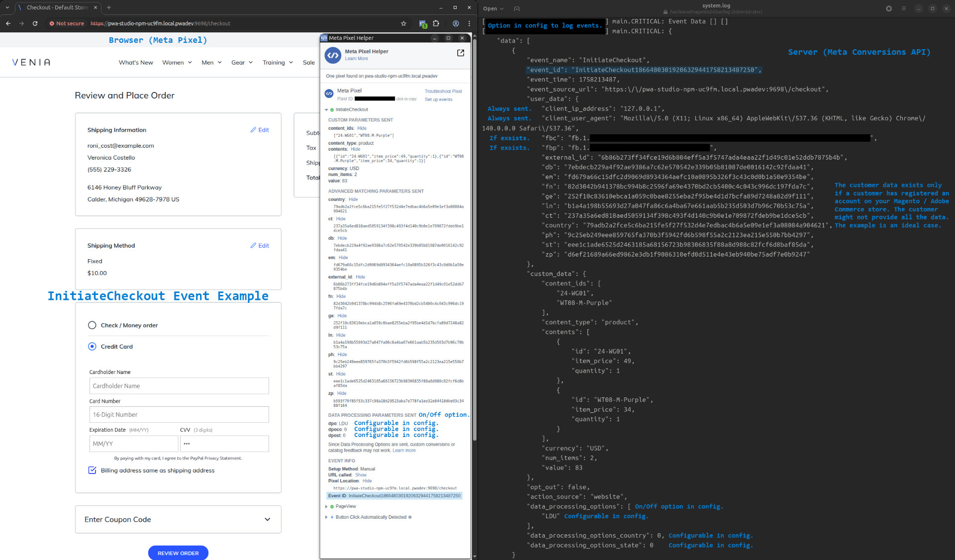
Task: Click the editor new document icon
Action: coord(517,8)
